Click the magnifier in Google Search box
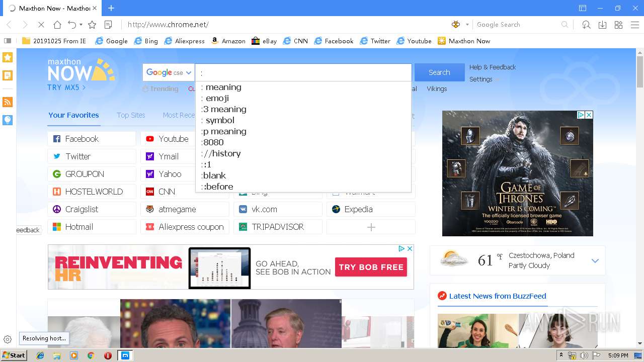644x362 pixels. pyautogui.click(x=565, y=25)
